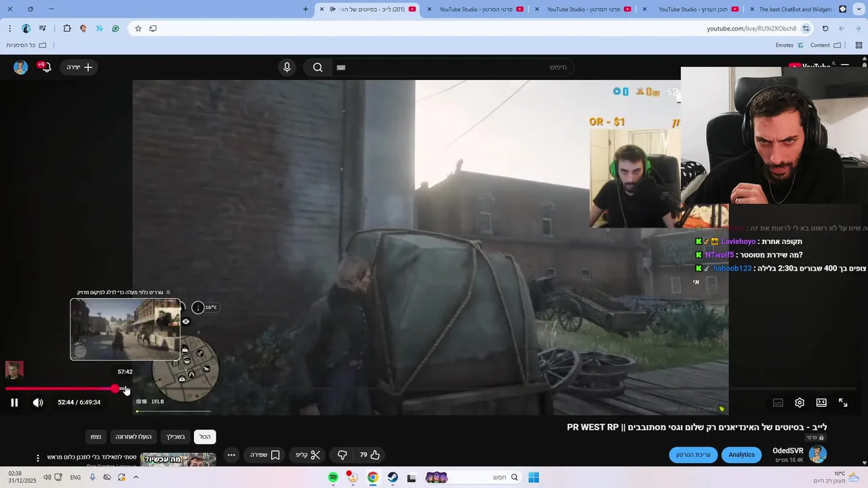Open options menu of suggested video

(x=38, y=458)
